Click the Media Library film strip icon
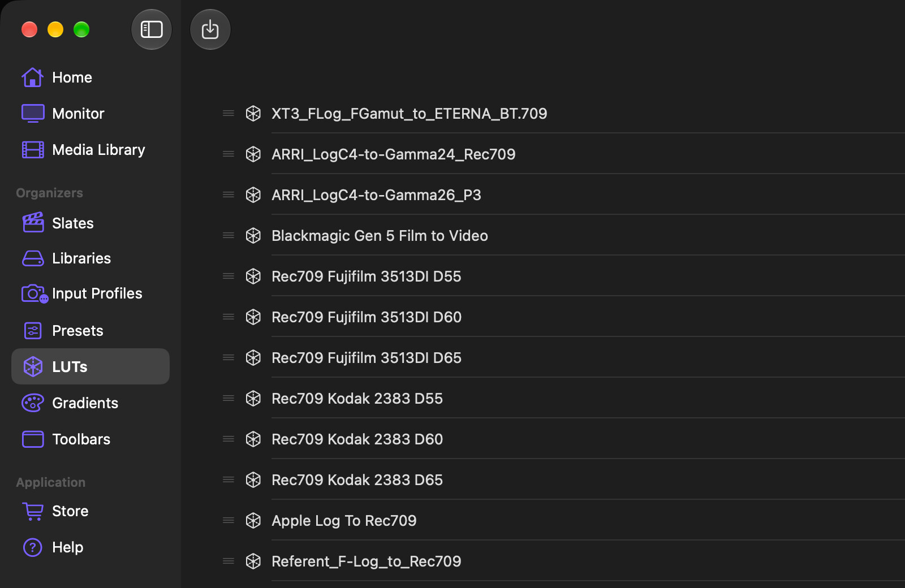The height and width of the screenshot is (588, 905). click(x=33, y=150)
